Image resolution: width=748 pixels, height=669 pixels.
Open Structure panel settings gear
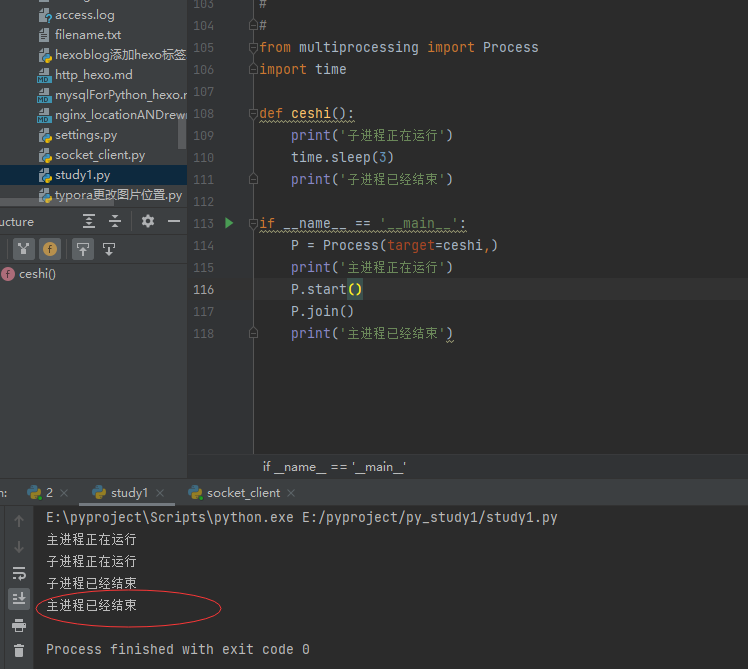tap(148, 221)
